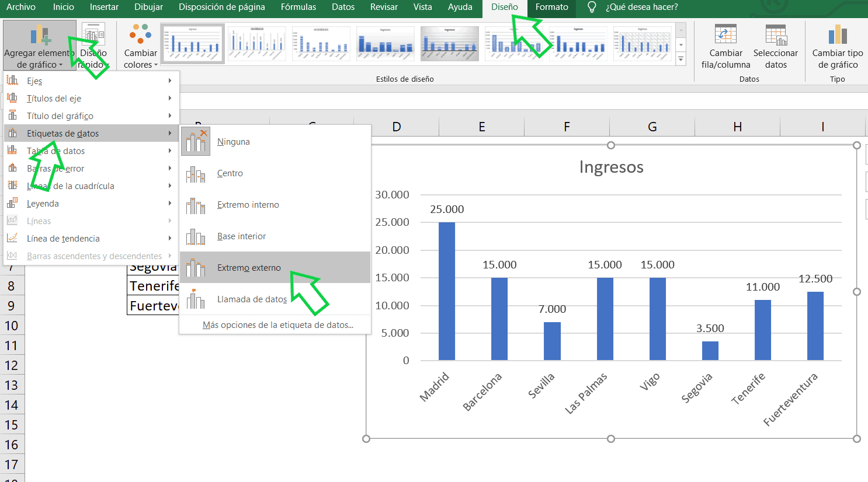The width and height of the screenshot is (868, 482).
Task: Apply the fifth gray-background chart style
Action: [x=450, y=43]
